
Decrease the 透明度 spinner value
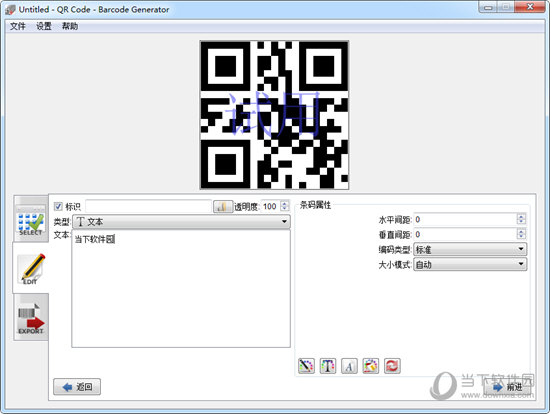click(x=285, y=209)
